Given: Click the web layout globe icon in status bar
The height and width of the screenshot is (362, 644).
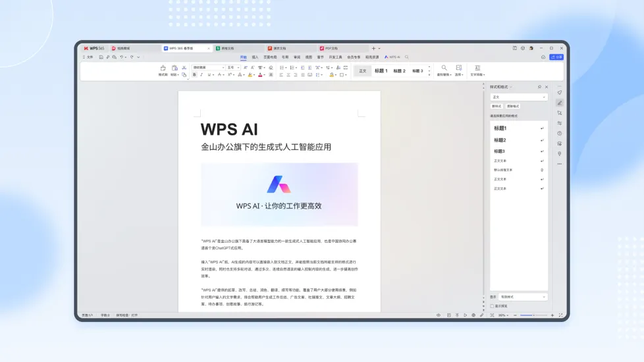Looking at the screenshot, I should pos(473,315).
